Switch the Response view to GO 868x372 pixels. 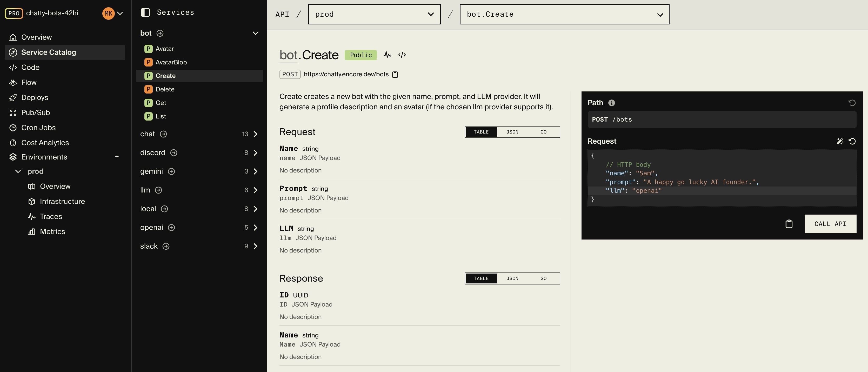[x=543, y=278]
